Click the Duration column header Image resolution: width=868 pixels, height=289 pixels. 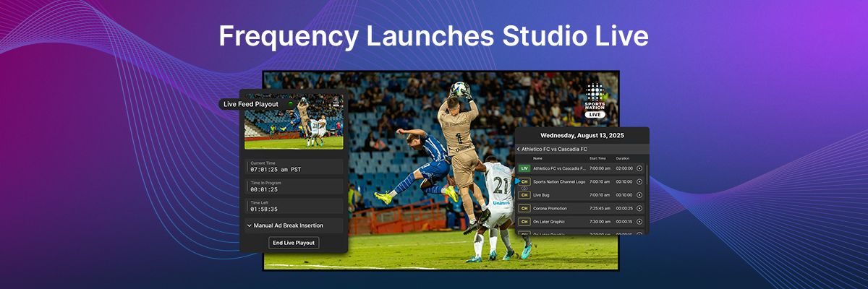[x=623, y=158]
